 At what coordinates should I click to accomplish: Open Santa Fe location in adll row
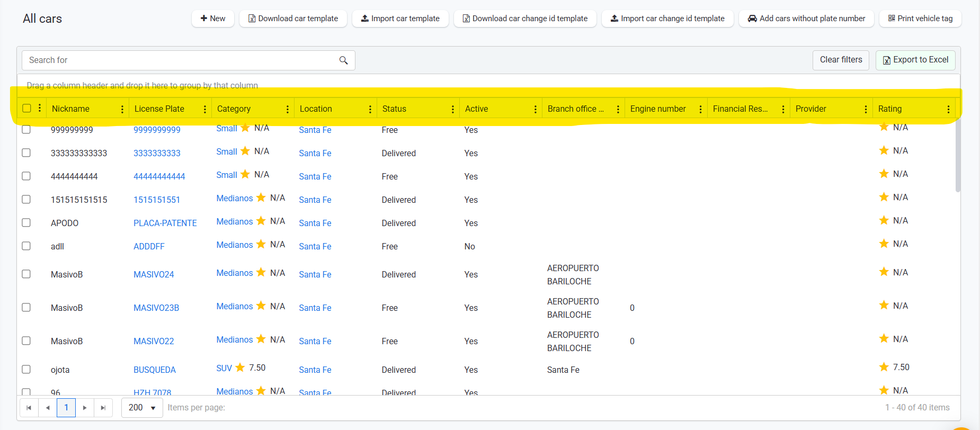315,246
